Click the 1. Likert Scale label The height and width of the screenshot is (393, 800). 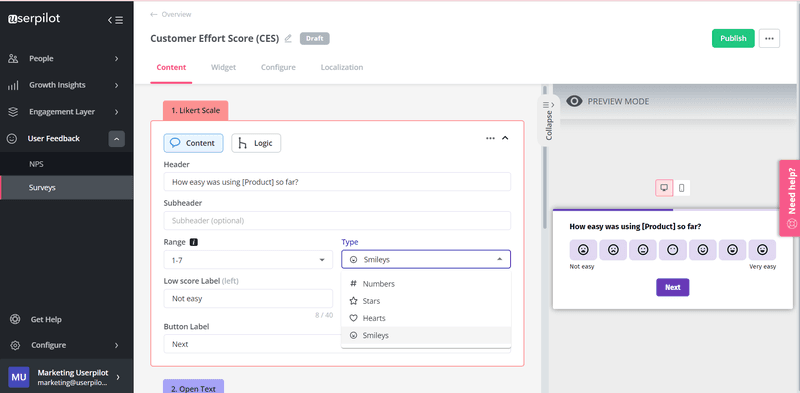195,110
